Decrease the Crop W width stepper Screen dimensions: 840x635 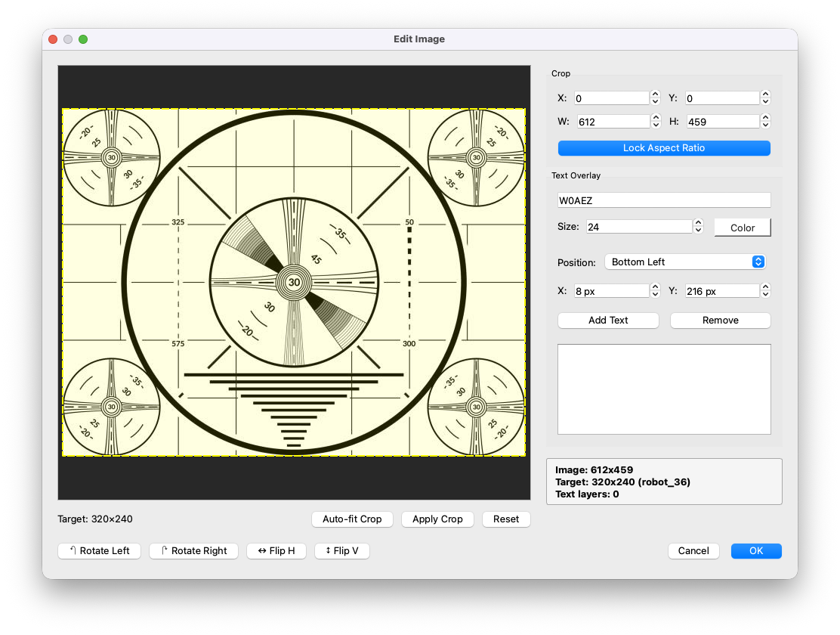pyautogui.click(x=656, y=125)
